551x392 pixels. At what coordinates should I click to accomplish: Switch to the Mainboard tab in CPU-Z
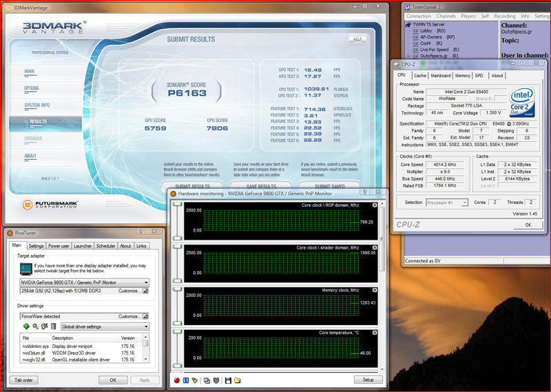point(441,76)
